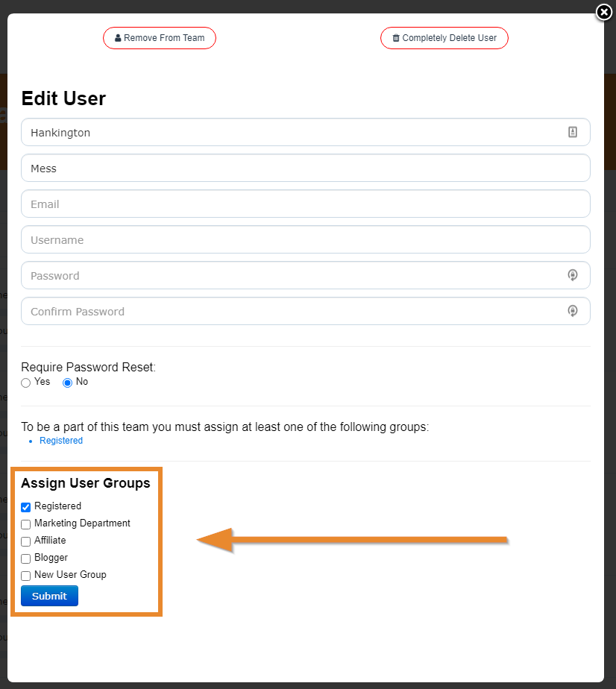The height and width of the screenshot is (689, 616).
Task: Check the Blogger user group box
Action: 26,559
